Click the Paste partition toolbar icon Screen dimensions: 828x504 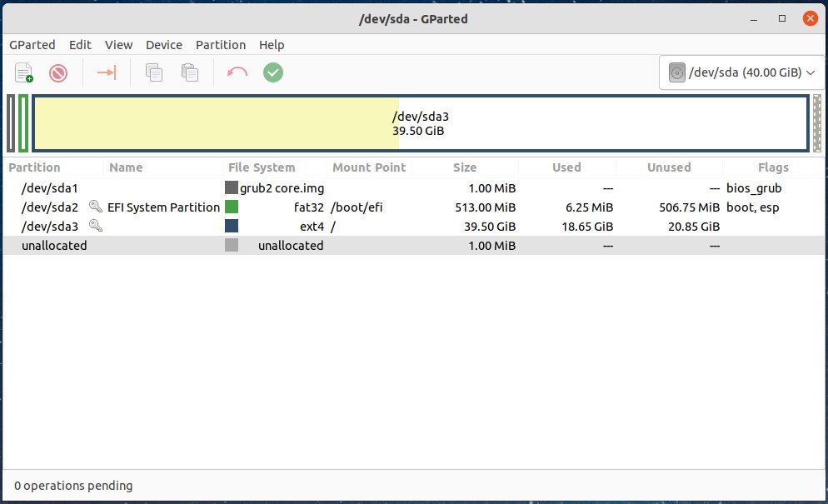[x=190, y=72]
